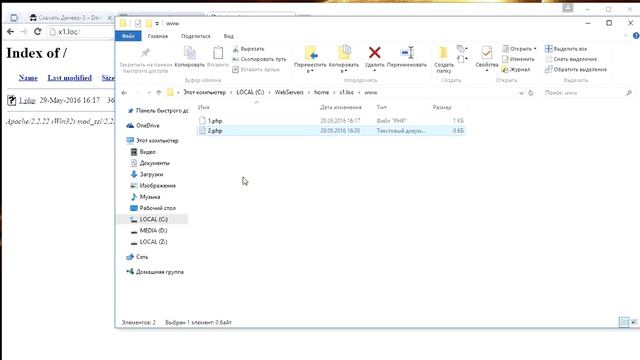The height and width of the screenshot is (360, 640).
Task: Click home in the address path
Action: coord(321,93)
